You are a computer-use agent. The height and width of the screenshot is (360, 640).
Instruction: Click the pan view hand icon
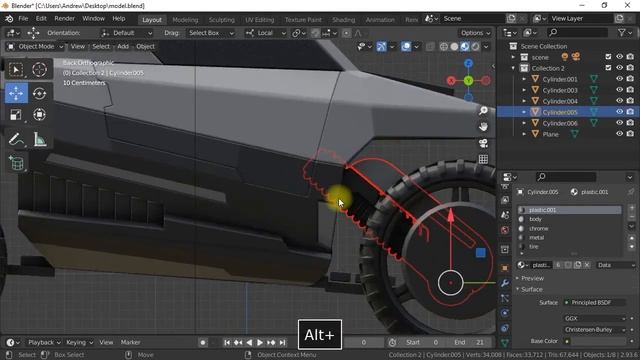click(x=483, y=127)
